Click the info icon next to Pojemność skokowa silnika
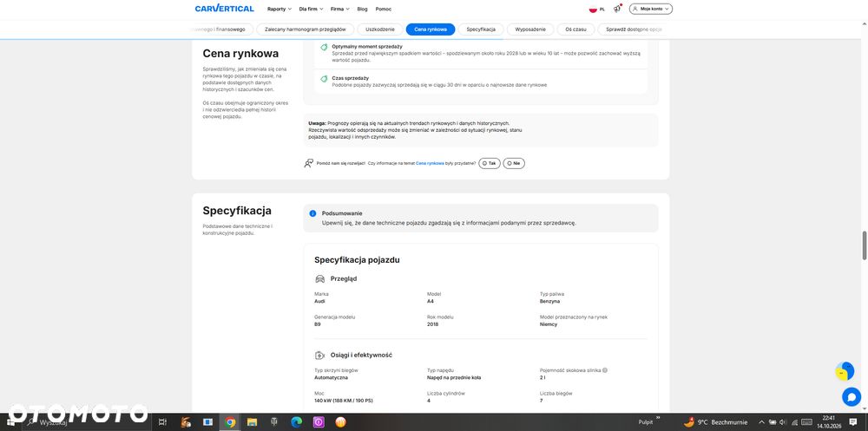This screenshot has height=431, width=868. [x=604, y=370]
